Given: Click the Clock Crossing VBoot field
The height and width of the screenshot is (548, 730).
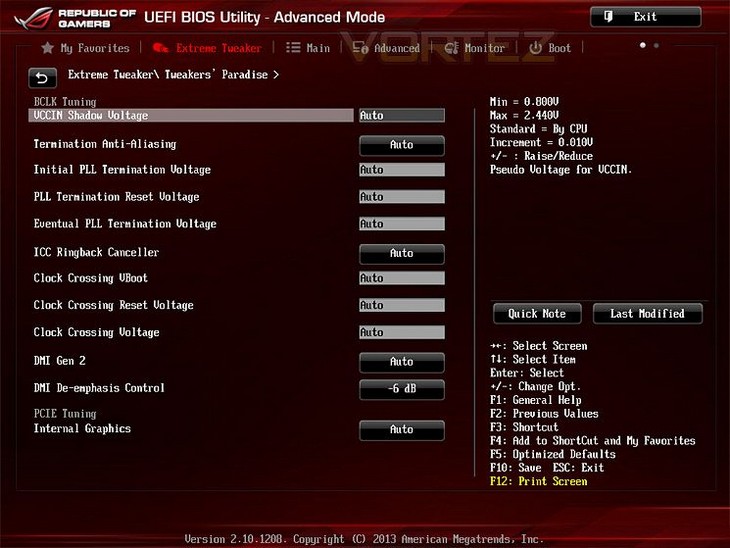Looking at the screenshot, I should point(402,278).
